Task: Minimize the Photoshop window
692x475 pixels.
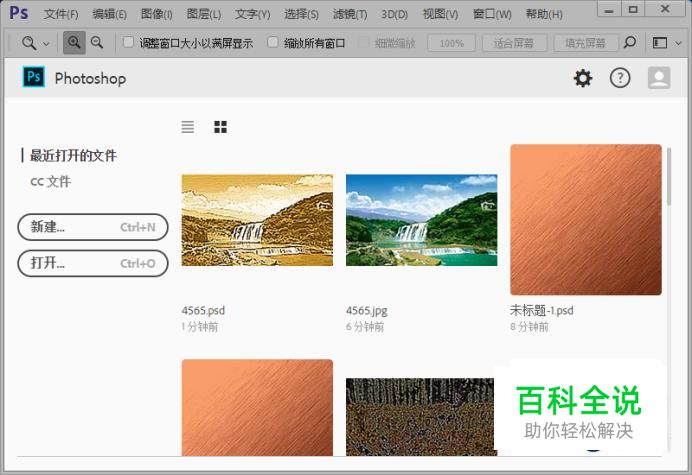Action: [x=609, y=9]
